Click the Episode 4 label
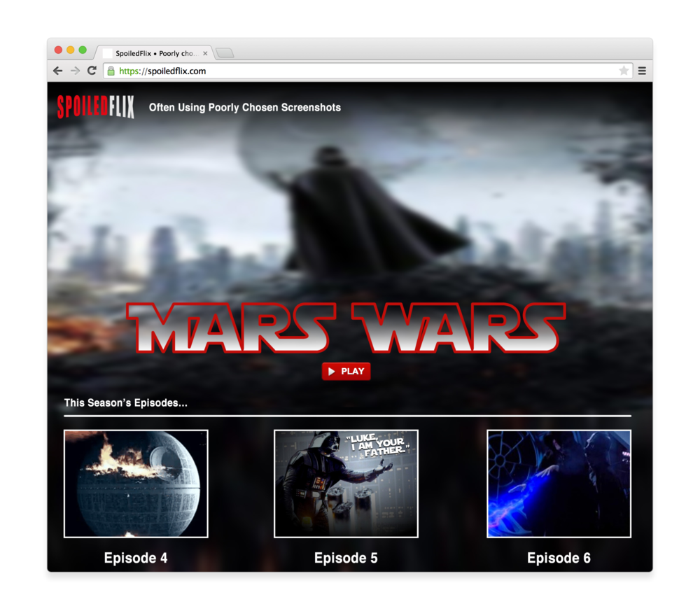The image size is (700, 604). coord(136,558)
